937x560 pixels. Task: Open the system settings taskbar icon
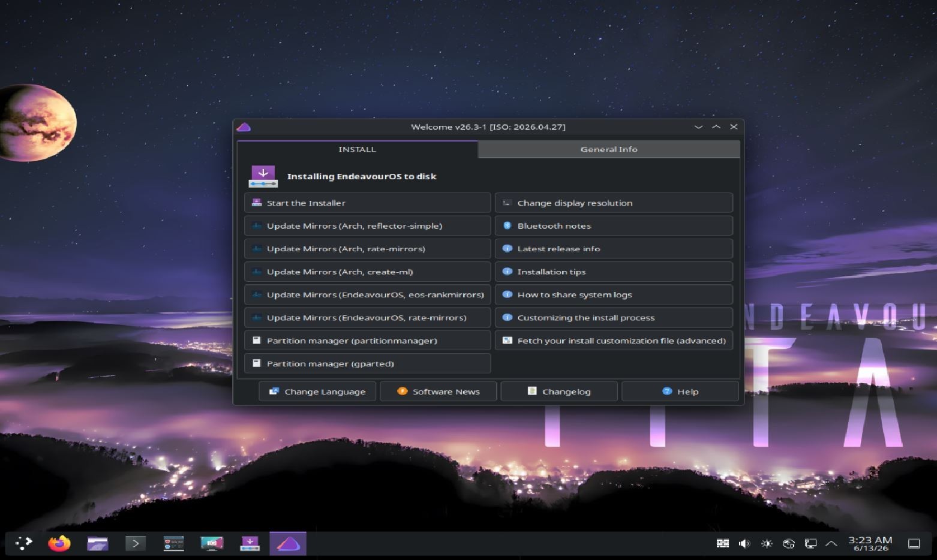[x=173, y=544]
